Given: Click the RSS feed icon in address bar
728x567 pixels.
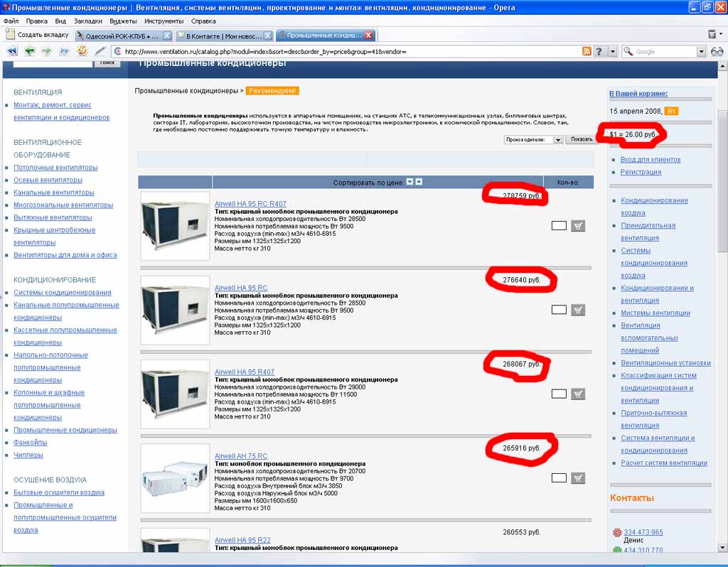Looking at the screenshot, I should point(587,51).
